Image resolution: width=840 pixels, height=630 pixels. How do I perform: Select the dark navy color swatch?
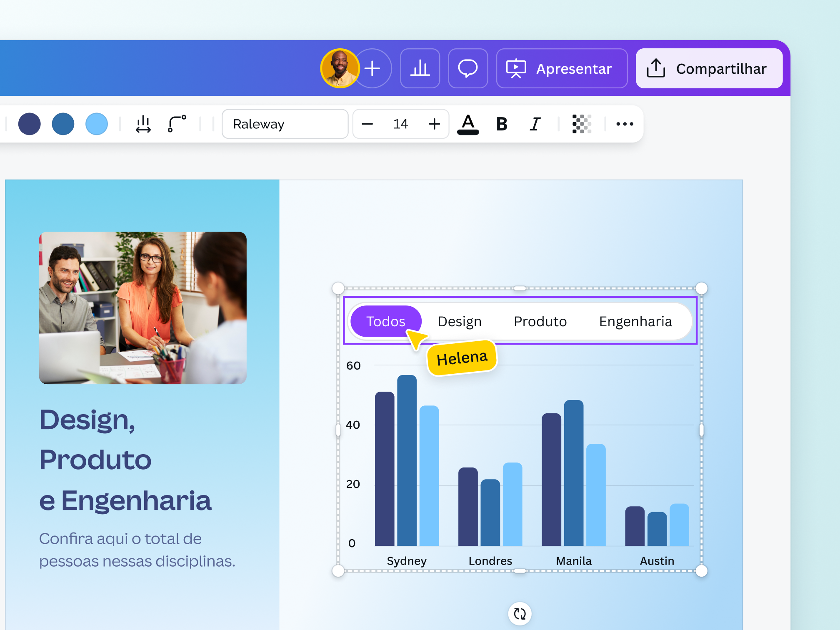point(30,124)
